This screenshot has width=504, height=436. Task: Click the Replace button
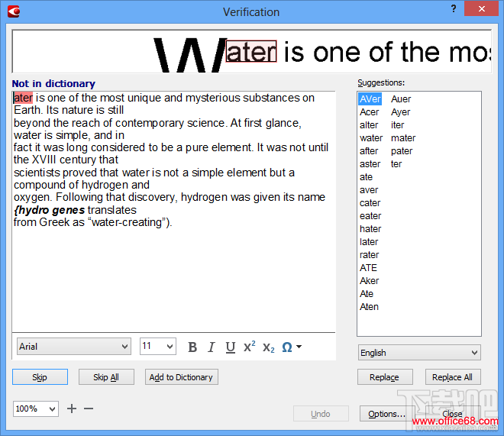click(384, 377)
